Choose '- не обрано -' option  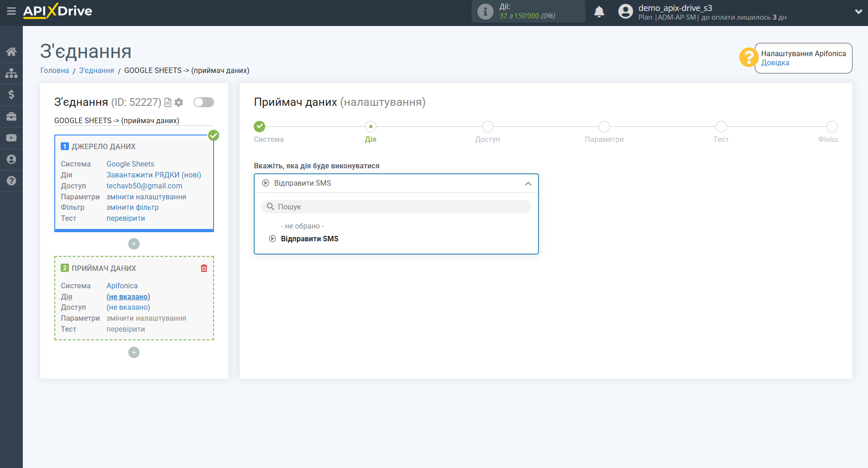coord(302,226)
